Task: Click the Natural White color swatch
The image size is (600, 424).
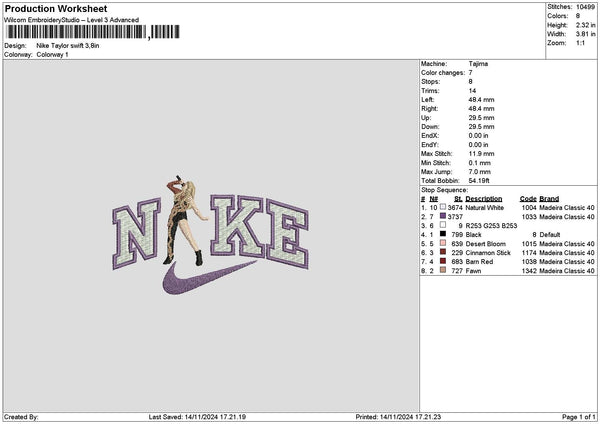Action: pos(443,207)
